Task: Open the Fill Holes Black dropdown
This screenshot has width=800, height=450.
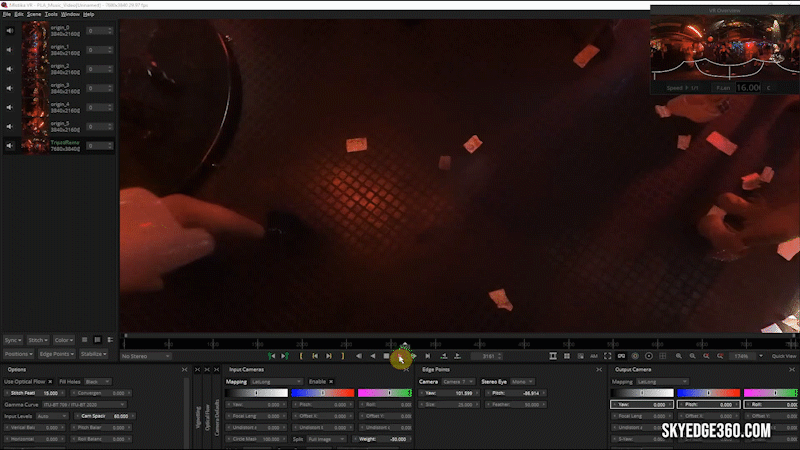Action: (x=98, y=382)
